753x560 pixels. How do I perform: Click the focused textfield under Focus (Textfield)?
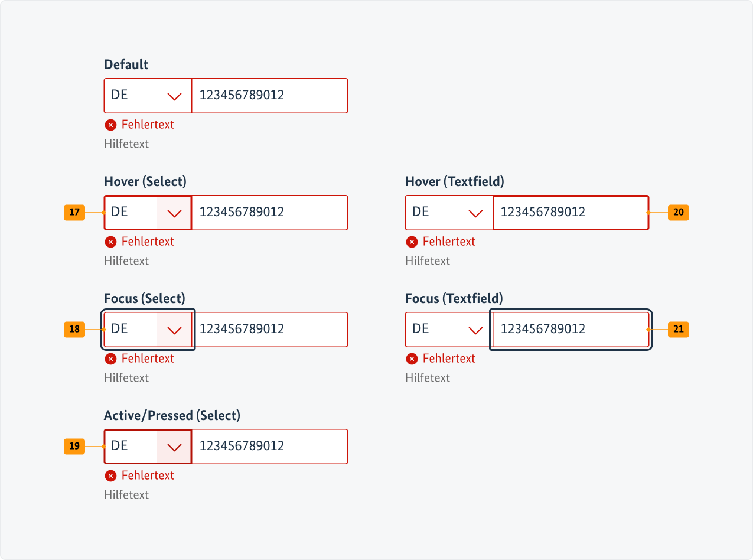point(571,330)
